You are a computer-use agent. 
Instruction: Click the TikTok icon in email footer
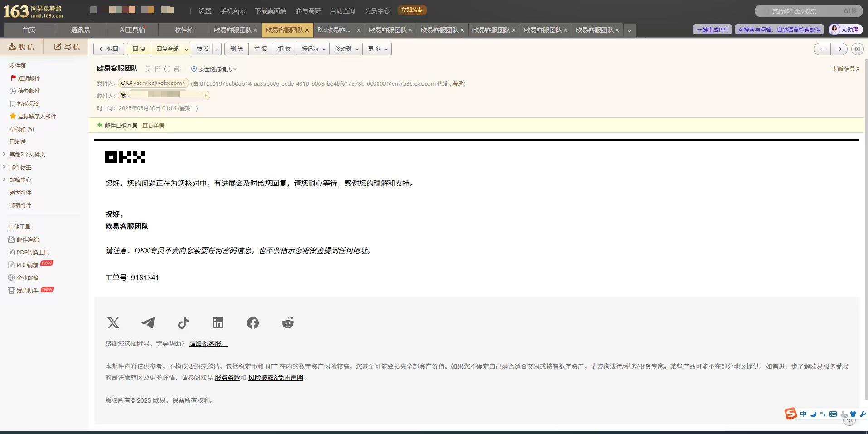pos(183,323)
